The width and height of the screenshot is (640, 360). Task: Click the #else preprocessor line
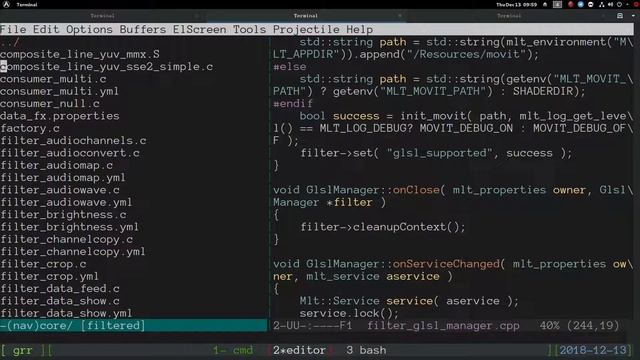290,67
